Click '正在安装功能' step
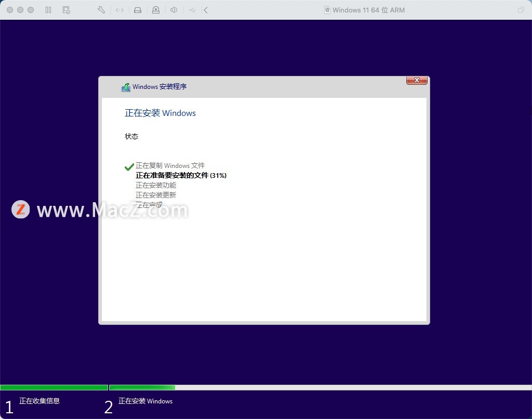532x419 pixels. pyautogui.click(x=156, y=185)
